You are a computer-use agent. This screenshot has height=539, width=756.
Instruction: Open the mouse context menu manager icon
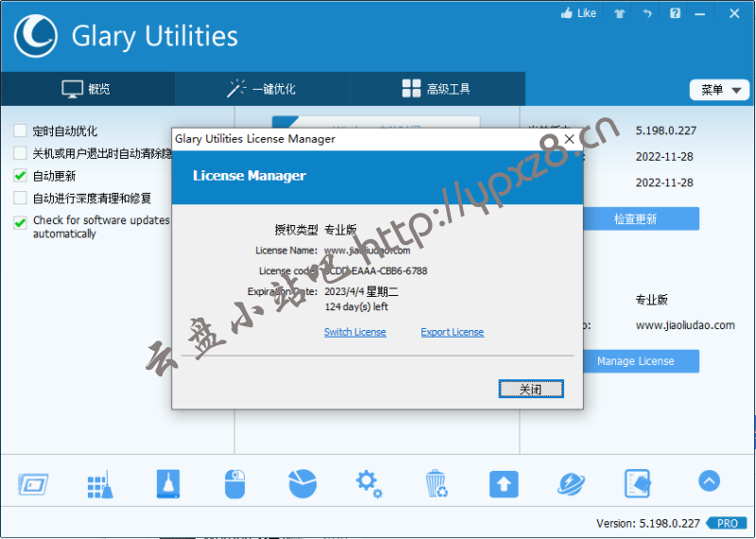(234, 483)
